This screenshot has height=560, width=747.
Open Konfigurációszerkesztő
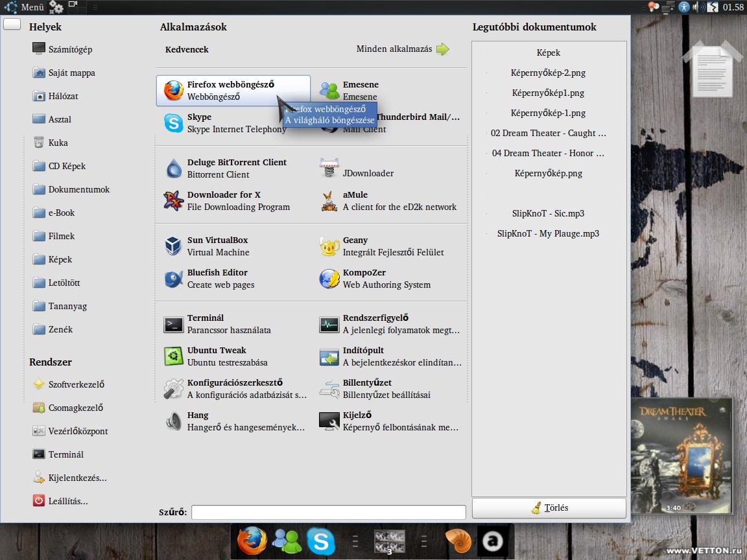click(x=233, y=389)
